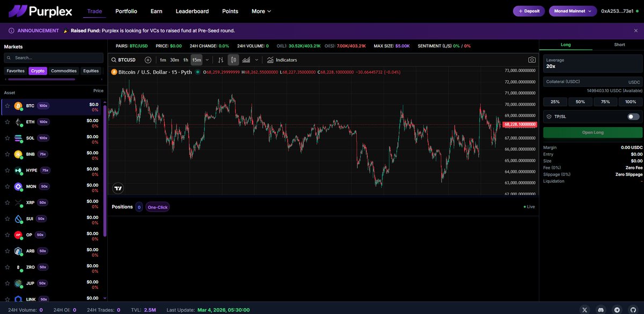Favorite BNB with its star icon
Viewport: 644px width, 314px height.
(8, 154)
